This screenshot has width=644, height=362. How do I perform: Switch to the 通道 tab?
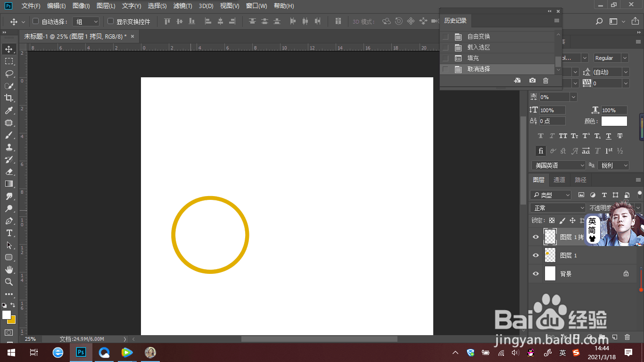click(559, 180)
